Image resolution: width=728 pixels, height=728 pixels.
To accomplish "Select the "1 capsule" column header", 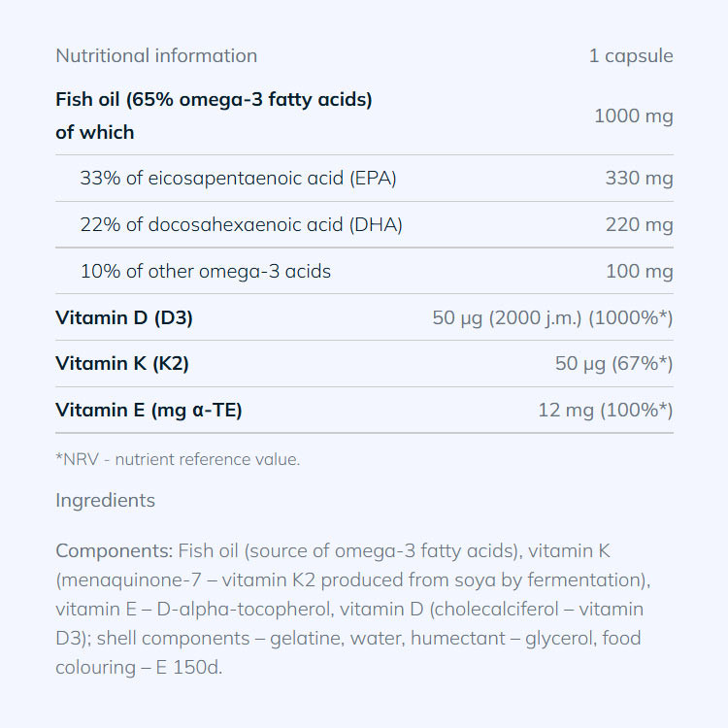I will (x=630, y=55).
